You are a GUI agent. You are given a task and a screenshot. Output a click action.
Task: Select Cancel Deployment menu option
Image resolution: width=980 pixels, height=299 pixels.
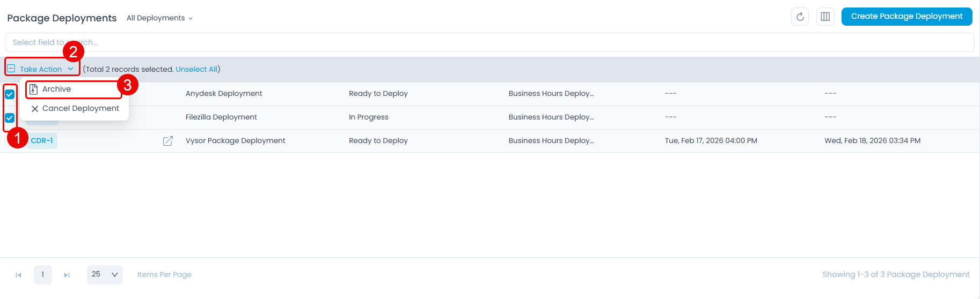click(x=81, y=108)
